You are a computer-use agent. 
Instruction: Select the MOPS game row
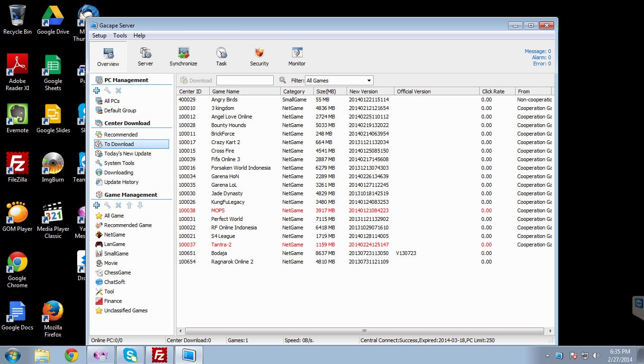365,210
